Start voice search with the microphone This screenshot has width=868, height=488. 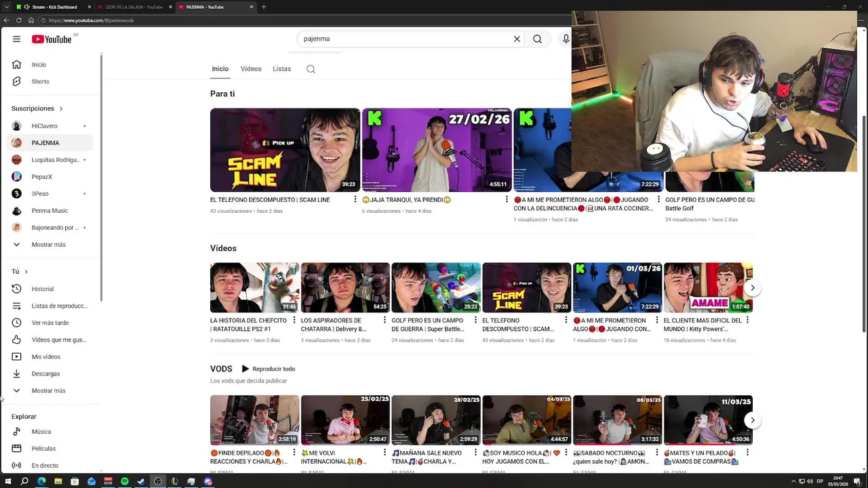click(566, 39)
